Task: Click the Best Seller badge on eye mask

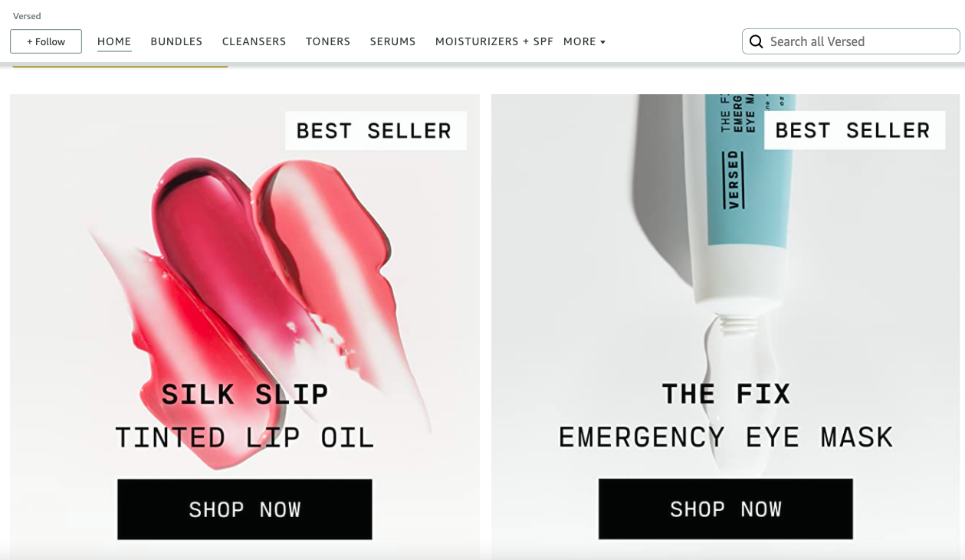Action: coord(854,130)
